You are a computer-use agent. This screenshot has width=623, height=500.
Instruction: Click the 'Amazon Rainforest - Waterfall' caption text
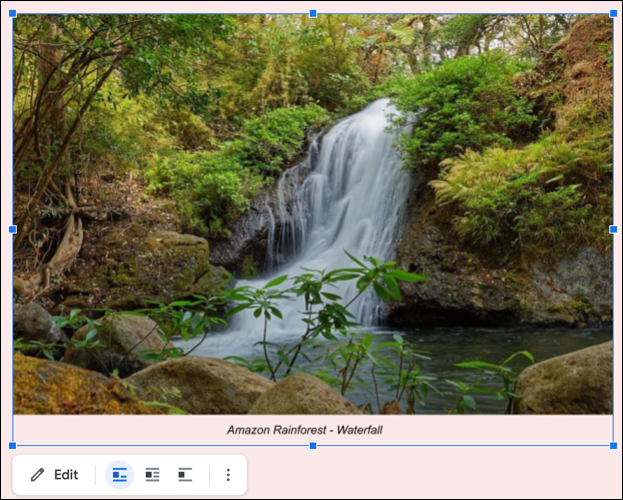(304, 430)
